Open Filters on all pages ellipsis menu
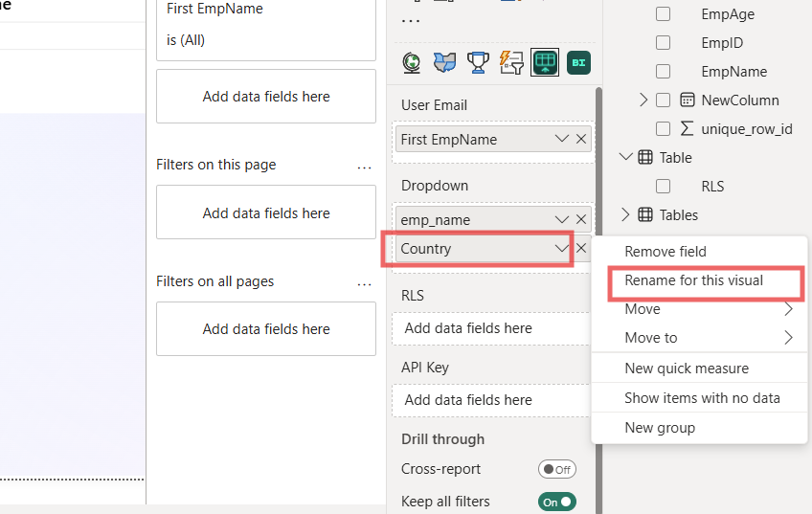The width and height of the screenshot is (812, 514). (x=365, y=284)
